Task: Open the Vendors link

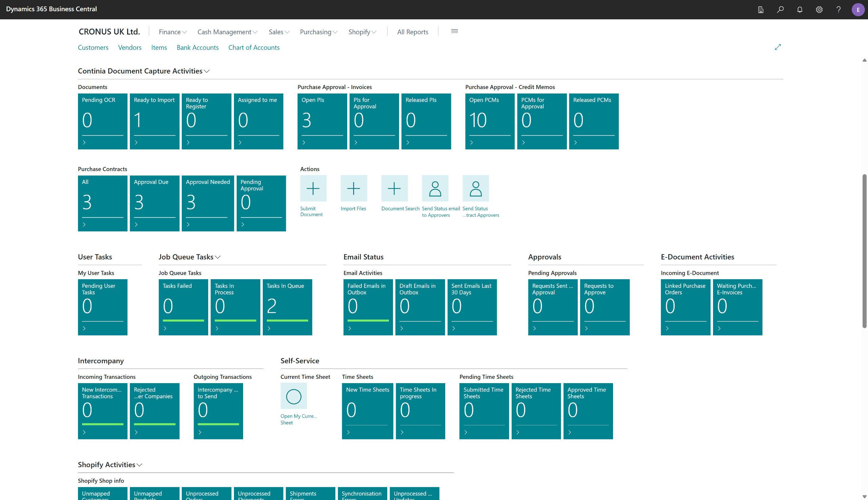Action: click(130, 48)
